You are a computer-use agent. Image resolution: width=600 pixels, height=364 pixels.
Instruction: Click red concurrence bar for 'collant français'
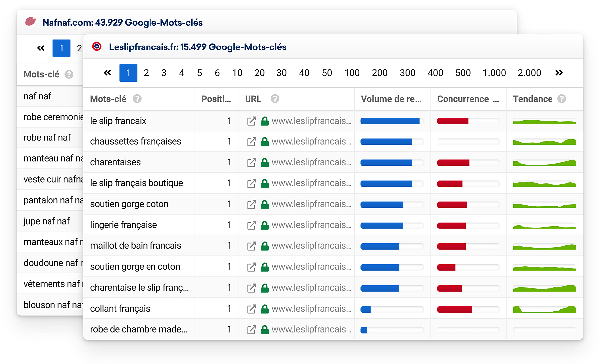[x=454, y=309]
